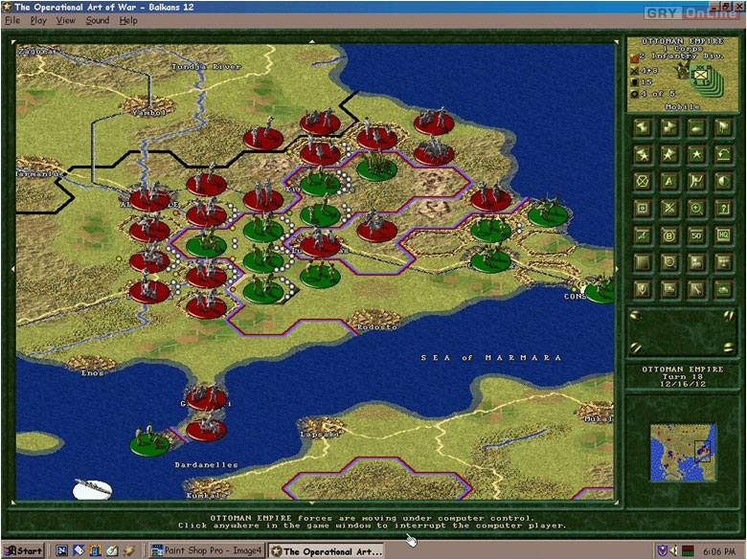
Task: Click the right-arrow star unit button
Action: tap(669, 127)
